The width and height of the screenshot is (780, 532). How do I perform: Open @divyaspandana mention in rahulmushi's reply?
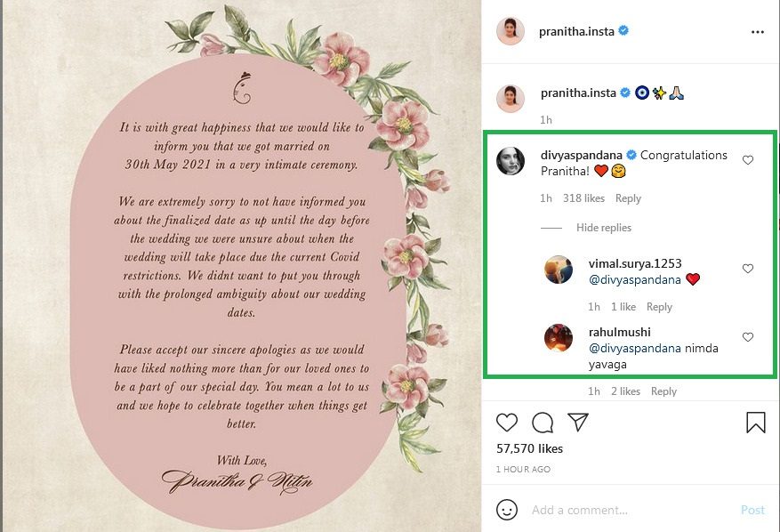point(634,349)
